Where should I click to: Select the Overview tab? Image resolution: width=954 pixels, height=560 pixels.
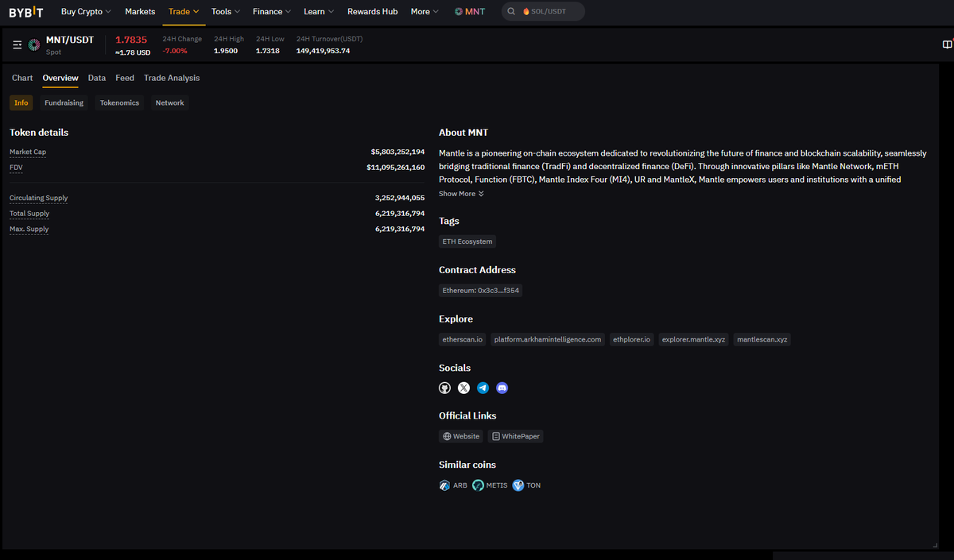60,78
